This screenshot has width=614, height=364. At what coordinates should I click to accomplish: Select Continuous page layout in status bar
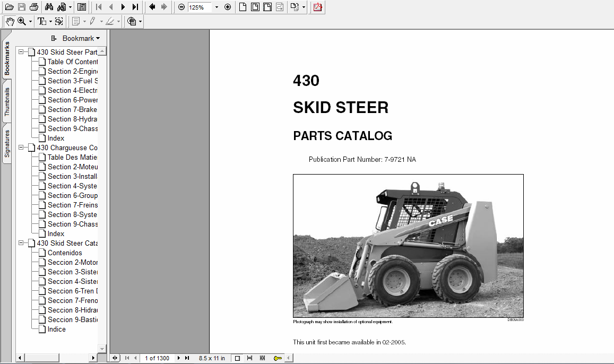pos(249,358)
